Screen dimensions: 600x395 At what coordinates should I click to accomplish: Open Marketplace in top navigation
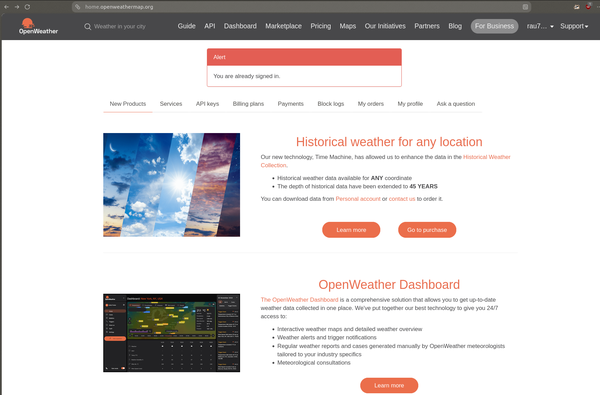(x=284, y=26)
